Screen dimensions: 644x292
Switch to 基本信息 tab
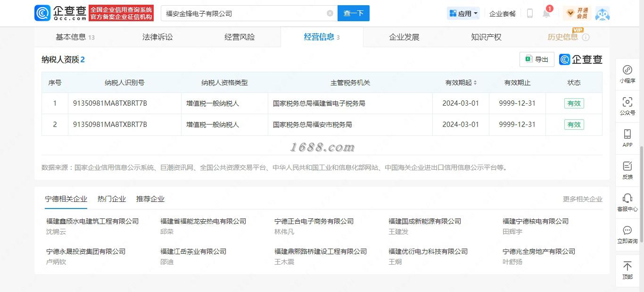75,37
